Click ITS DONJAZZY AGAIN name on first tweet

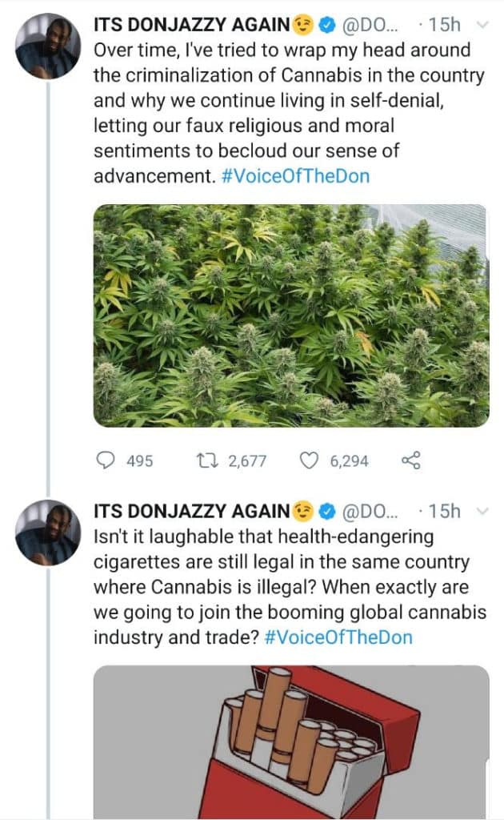pos(190,26)
